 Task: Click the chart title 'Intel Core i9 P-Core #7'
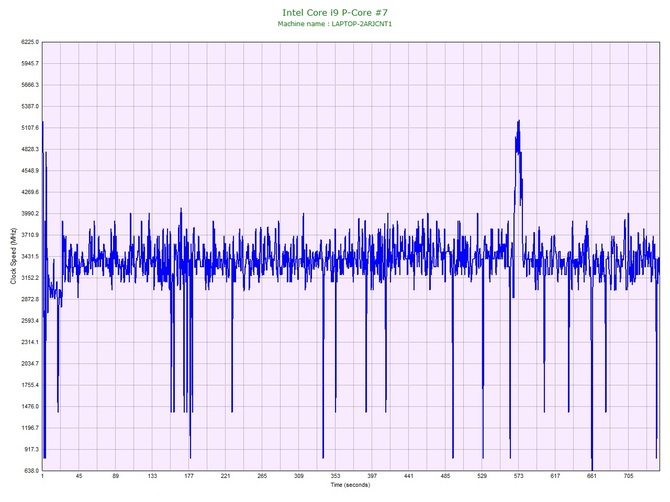click(x=335, y=12)
